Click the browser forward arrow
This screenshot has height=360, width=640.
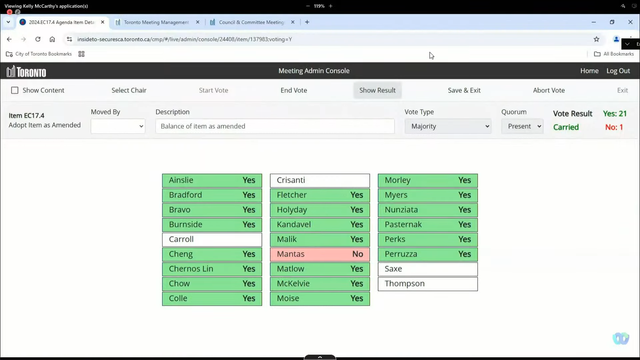coord(23,39)
